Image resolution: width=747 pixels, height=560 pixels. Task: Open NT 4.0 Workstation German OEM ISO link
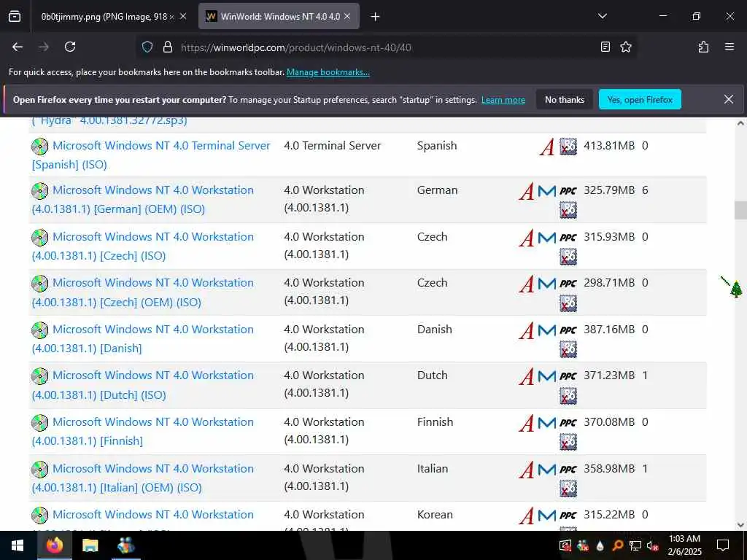[x=142, y=200]
